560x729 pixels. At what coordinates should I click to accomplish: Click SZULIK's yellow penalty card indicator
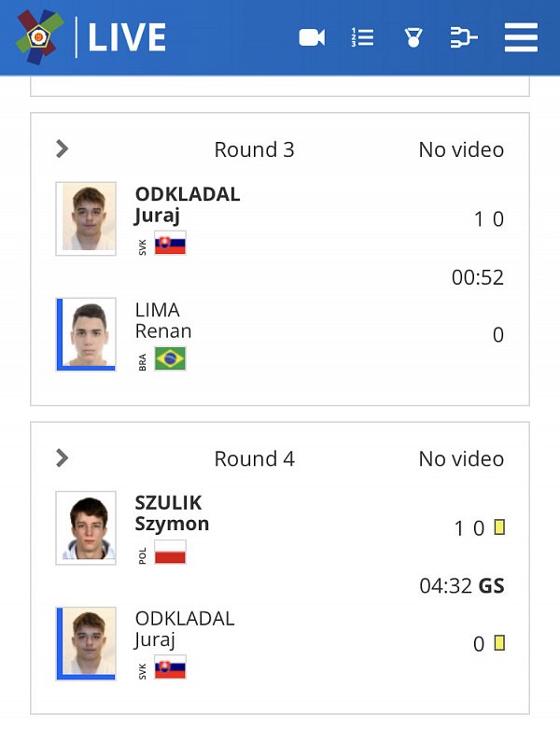pyautogui.click(x=499, y=526)
